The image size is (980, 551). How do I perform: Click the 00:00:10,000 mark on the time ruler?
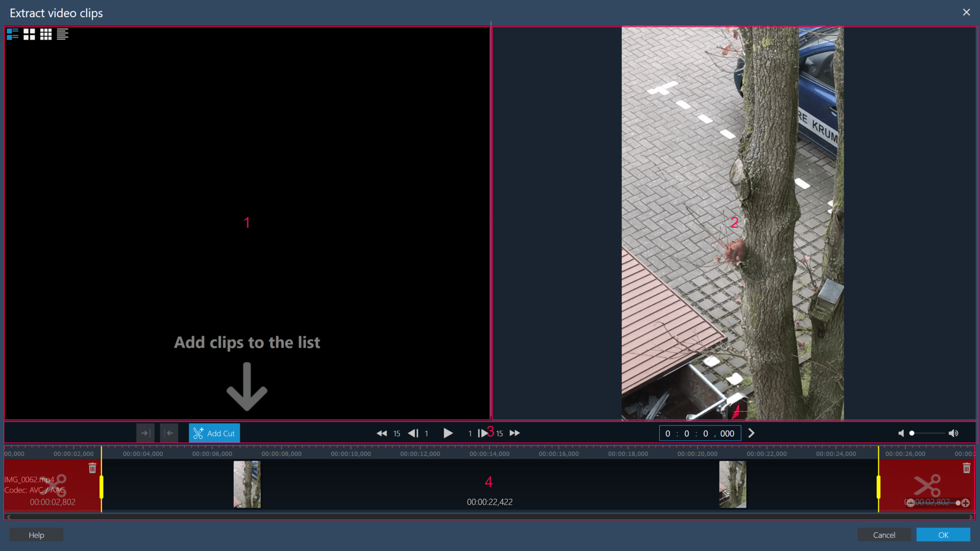(x=351, y=454)
